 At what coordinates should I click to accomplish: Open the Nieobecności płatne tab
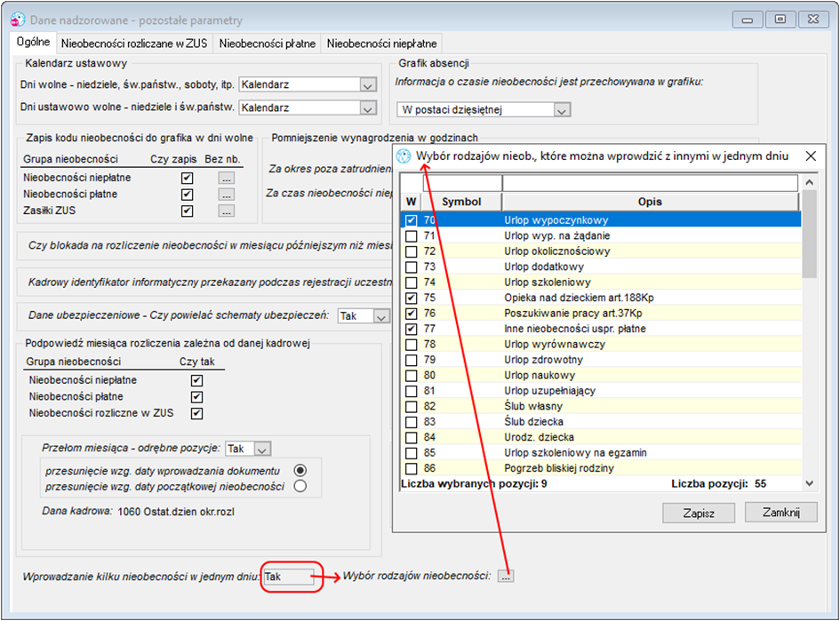tap(268, 44)
